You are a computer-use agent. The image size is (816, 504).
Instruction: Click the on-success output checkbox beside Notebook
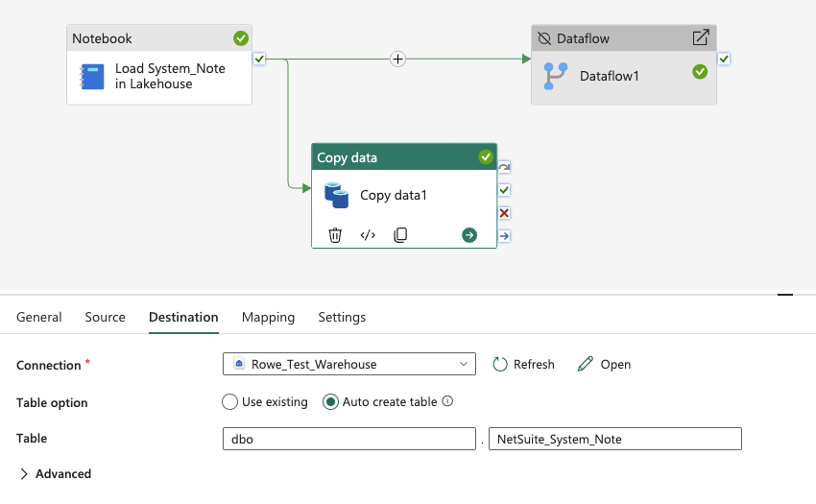point(259,59)
